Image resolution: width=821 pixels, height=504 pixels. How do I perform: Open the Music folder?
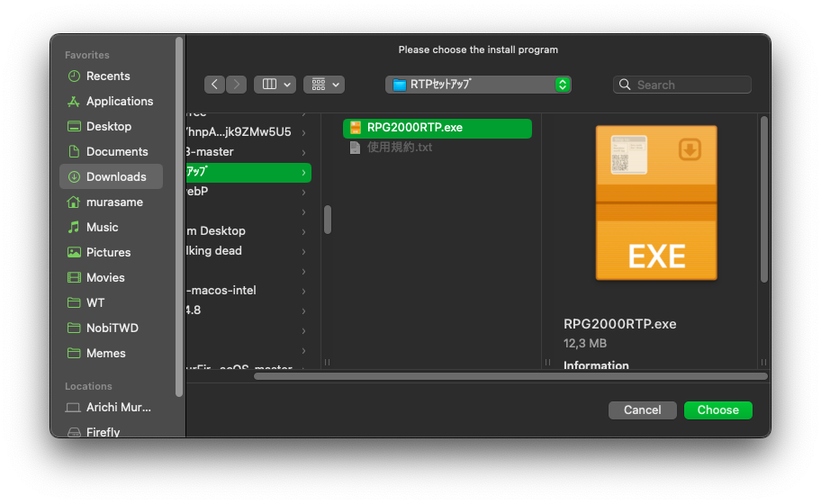click(x=102, y=228)
